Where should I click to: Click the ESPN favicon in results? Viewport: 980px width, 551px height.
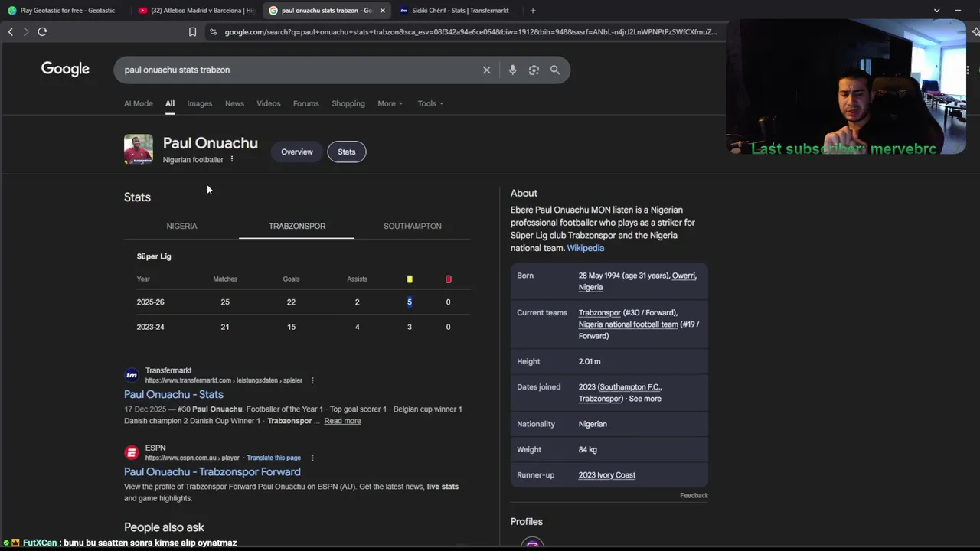[132, 452]
